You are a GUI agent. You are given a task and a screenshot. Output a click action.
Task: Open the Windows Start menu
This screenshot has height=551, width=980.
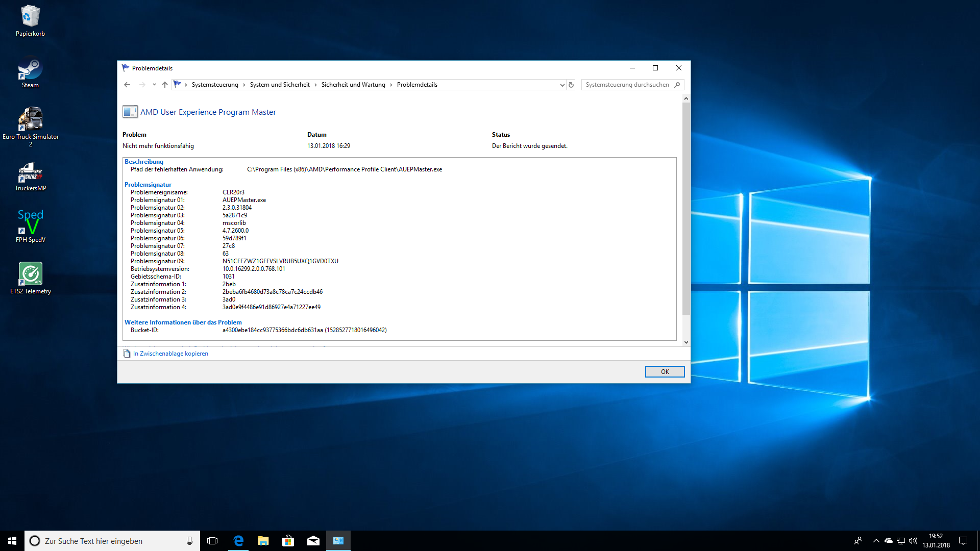12,541
